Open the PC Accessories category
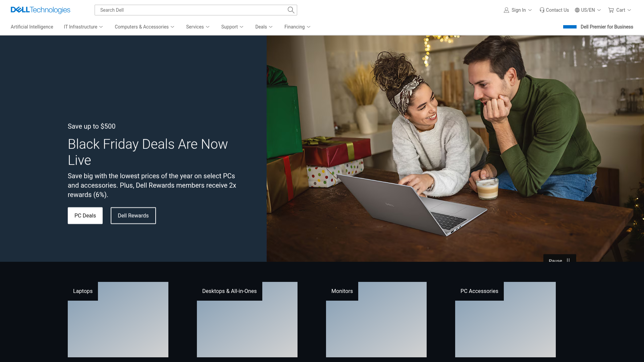 coord(505,319)
